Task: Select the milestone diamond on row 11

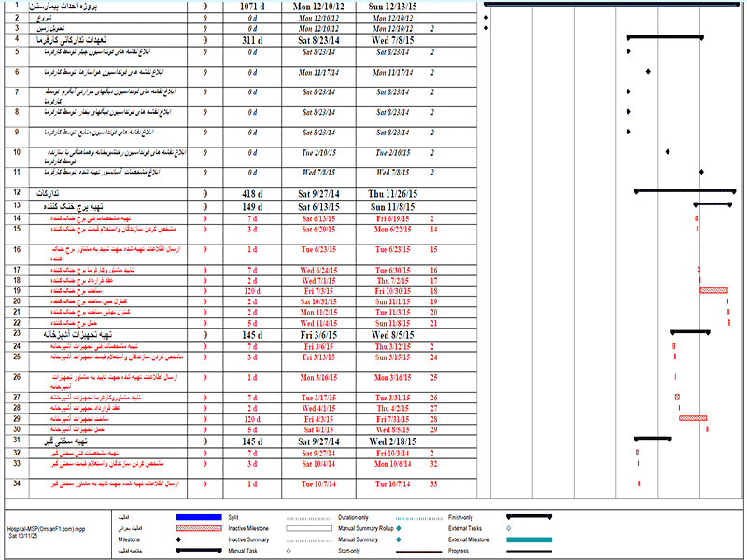Action: click(x=701, y=172)
